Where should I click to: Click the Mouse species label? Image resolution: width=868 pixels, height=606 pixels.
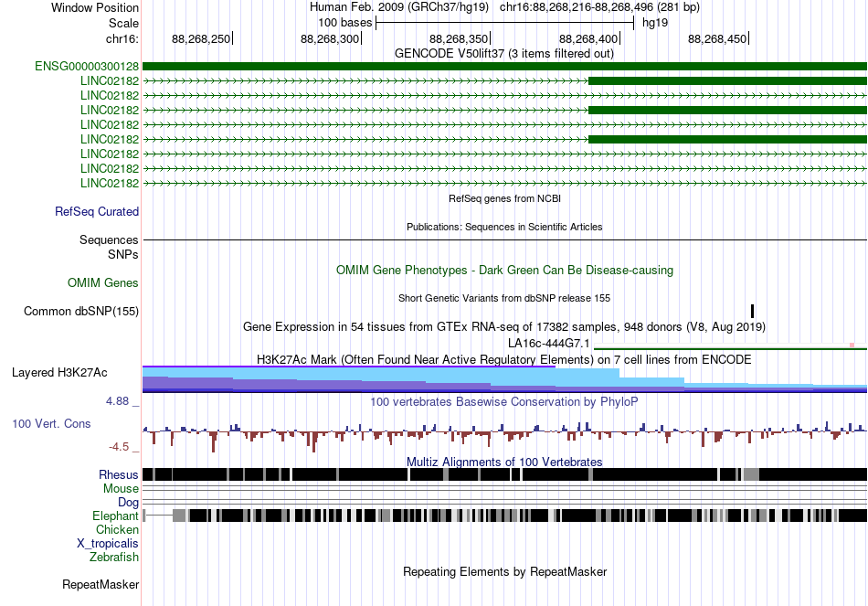121,489
